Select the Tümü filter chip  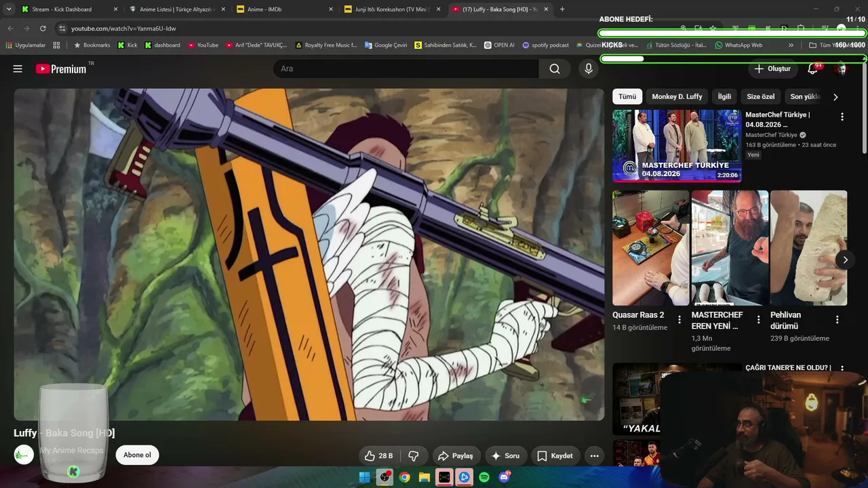pos(627,97)
